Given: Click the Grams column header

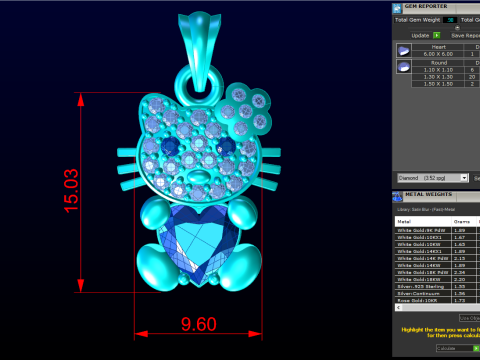Looking at the screenshot, I should pos(464,221).
